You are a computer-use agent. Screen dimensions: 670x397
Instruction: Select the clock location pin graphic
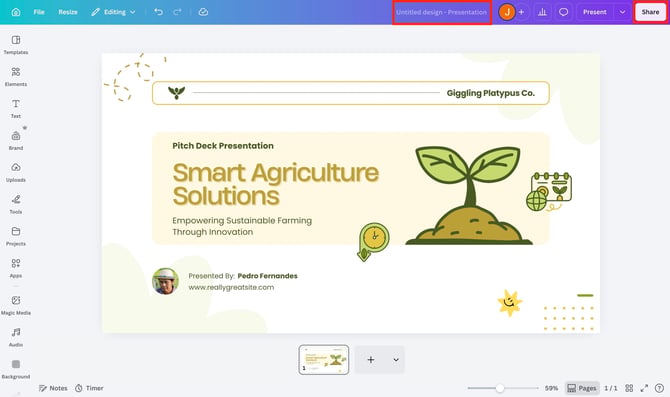pos(373,241)
